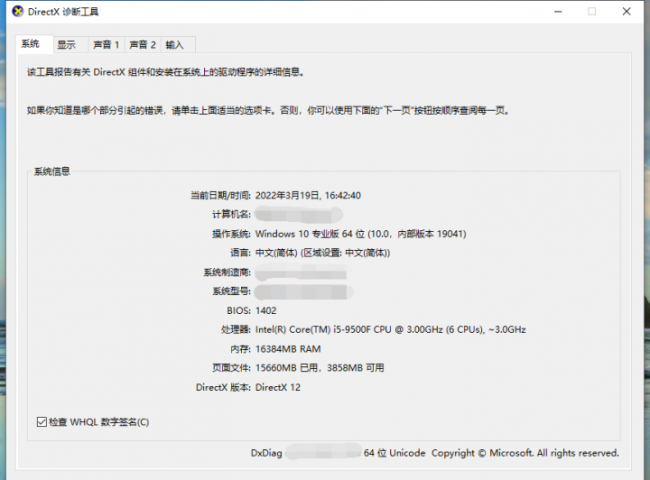Switch to the 系统 tab

pos(34,44)
